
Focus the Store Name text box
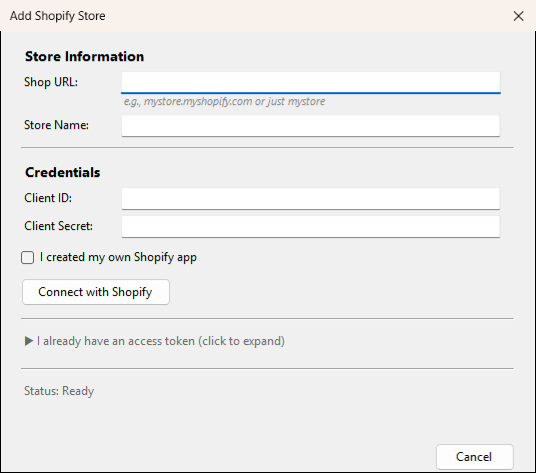click(311, 125)
